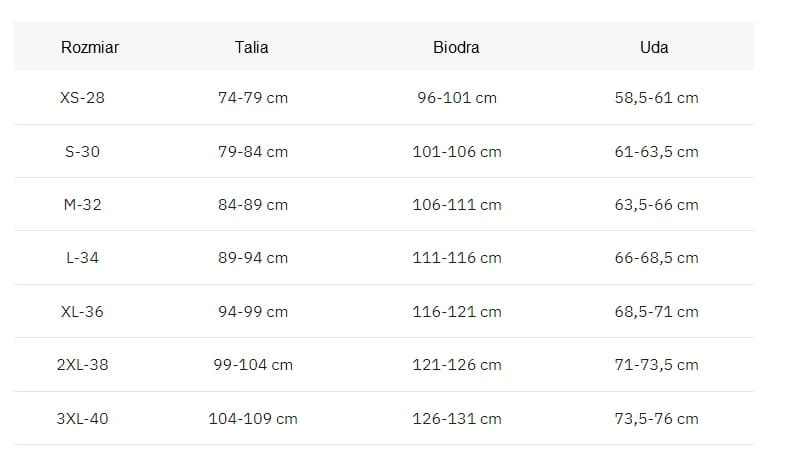Click the Talia column header
This screenshot has width=790, height=455.
[251, 47]
